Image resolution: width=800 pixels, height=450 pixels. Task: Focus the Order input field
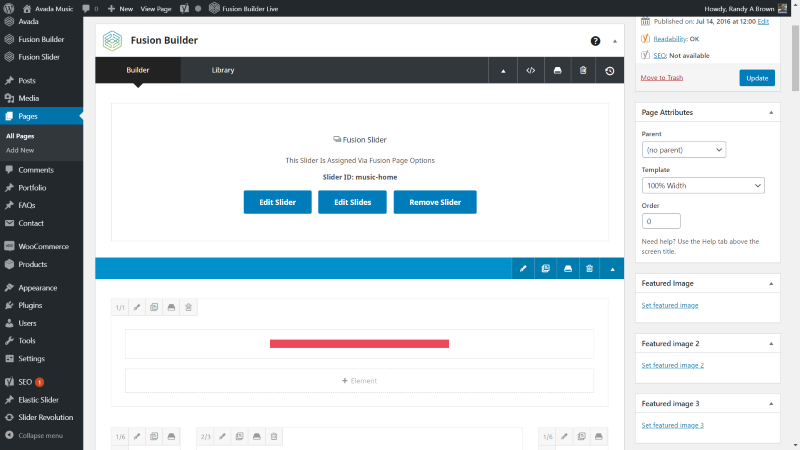click(661, 221)
